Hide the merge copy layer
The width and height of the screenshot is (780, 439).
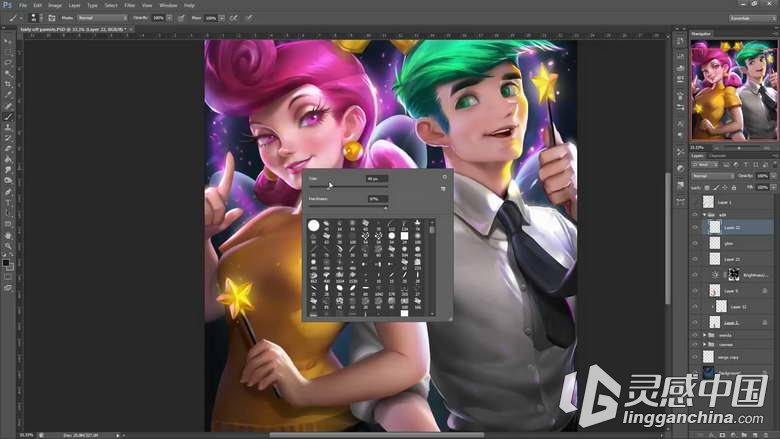point(695,356)
